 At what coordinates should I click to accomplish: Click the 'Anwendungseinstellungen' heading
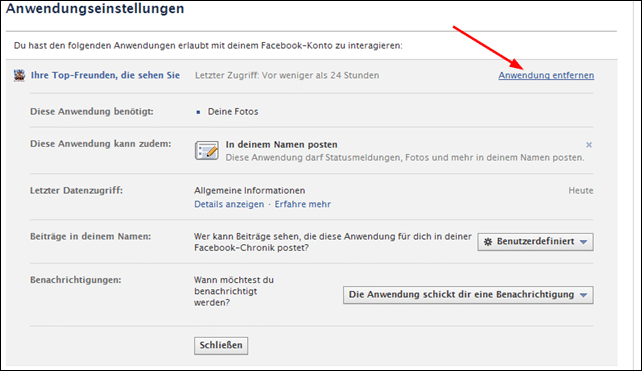(x=95, y=8)
